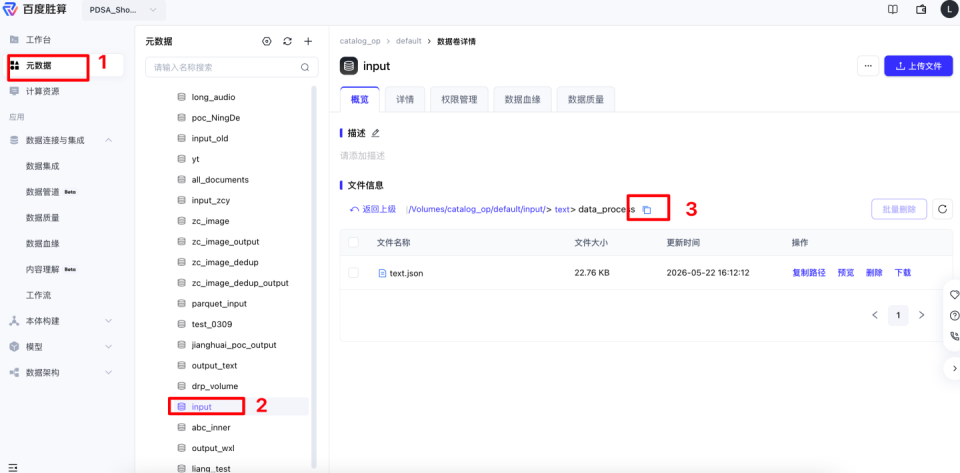Click the 元数据 tree scrollbar

[x=314, y=277]
